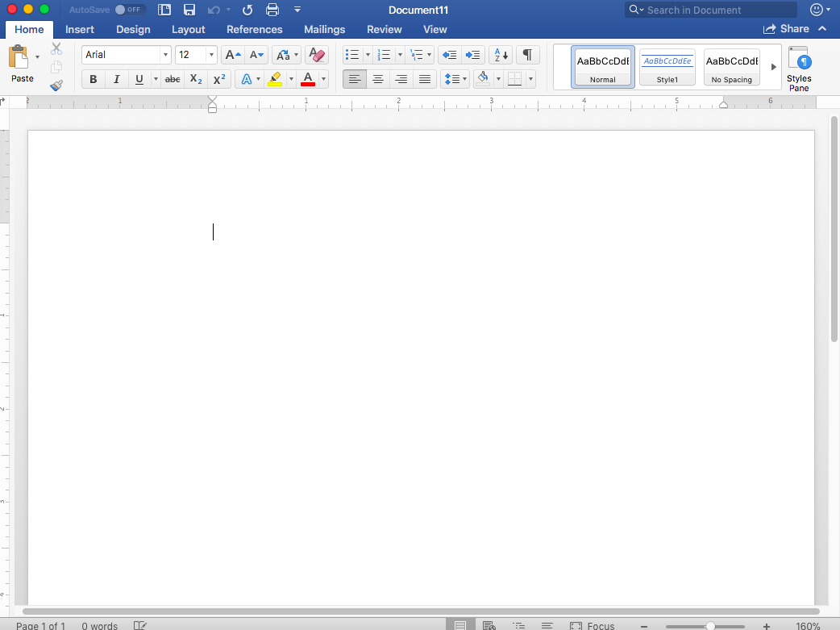Open the Styles Pane
Screen dimensions: 840x630
pos(799,69)
